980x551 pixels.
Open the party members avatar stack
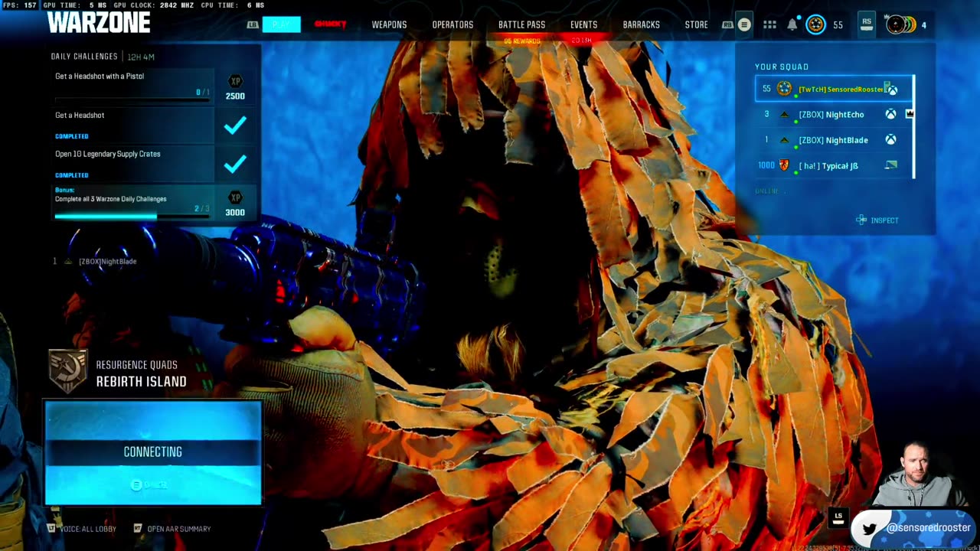[900, 24]
